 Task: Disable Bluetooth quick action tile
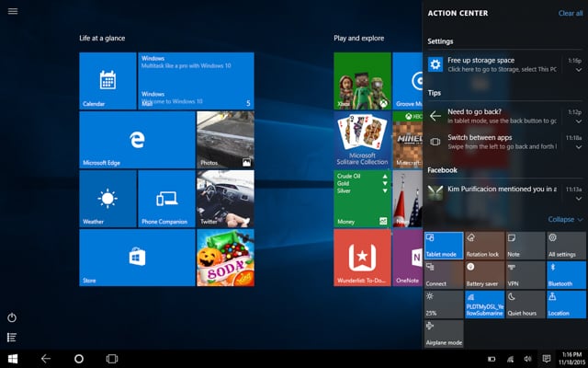click(x=566, y=273)
